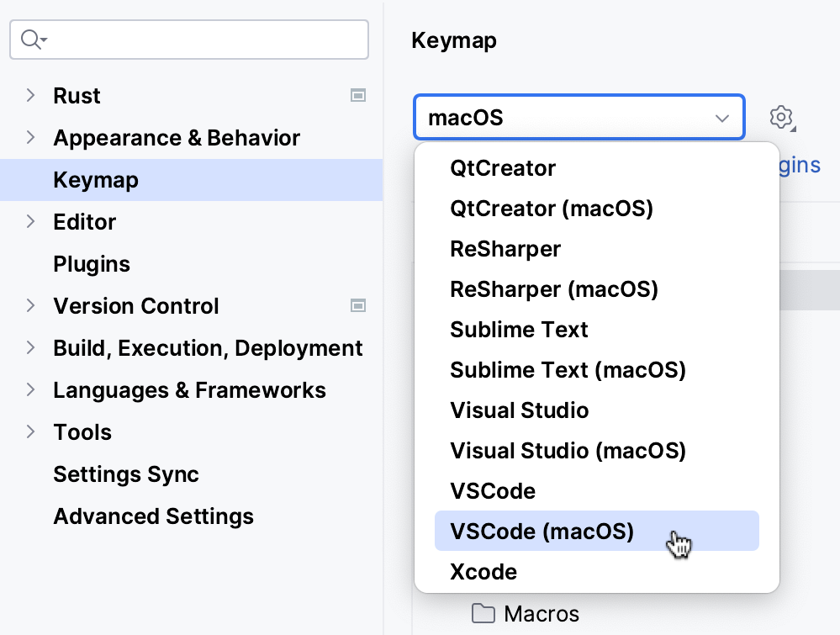Expand the Appearance & Behavior section
Viewport: 840px width, 635px height.
pos(30,137)
